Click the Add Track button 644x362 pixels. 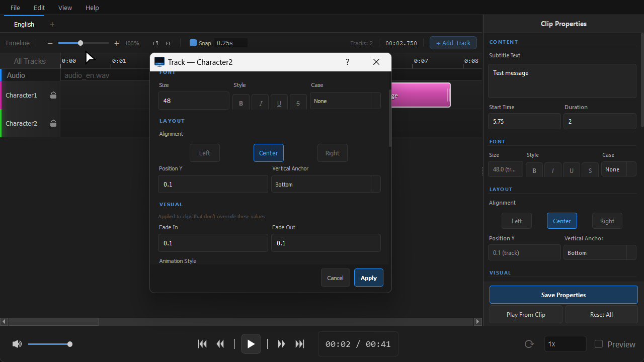(x=453, y=43)
